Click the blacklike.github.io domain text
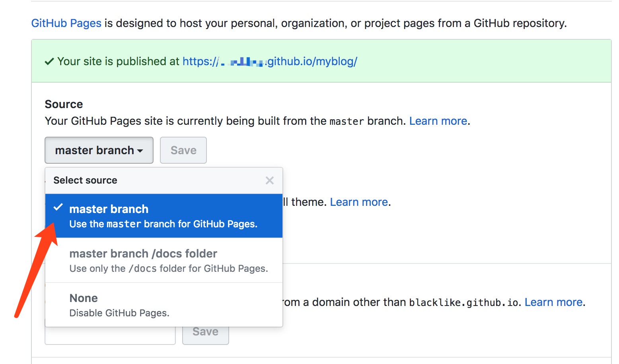 click(x=464, y=302)
